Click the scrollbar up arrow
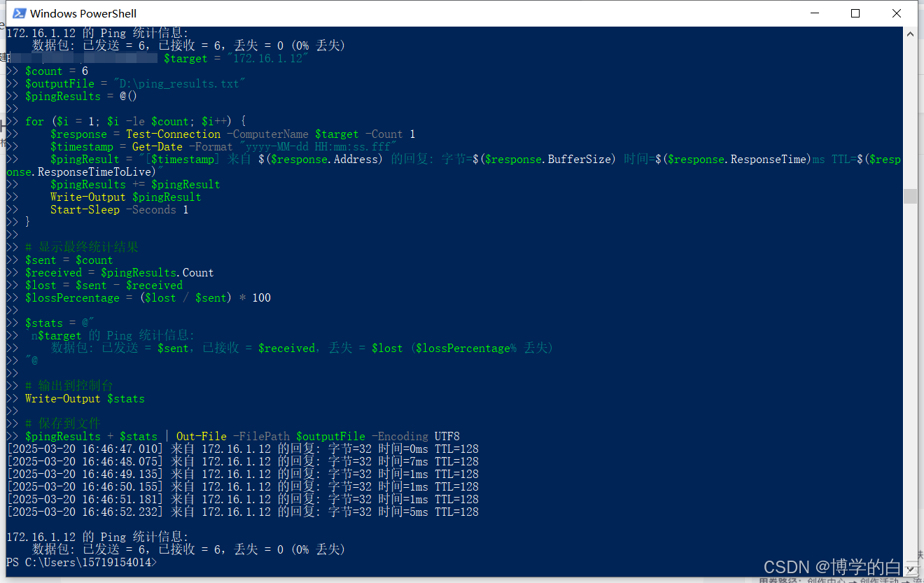Image resolution: width=924 pixels, height=583 pixels. pos(910,34)
